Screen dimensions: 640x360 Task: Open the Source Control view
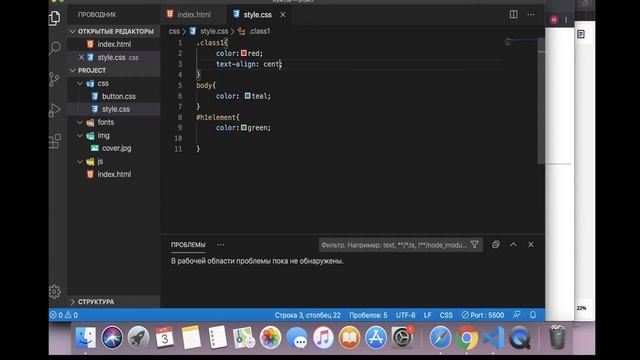[54, 79]
